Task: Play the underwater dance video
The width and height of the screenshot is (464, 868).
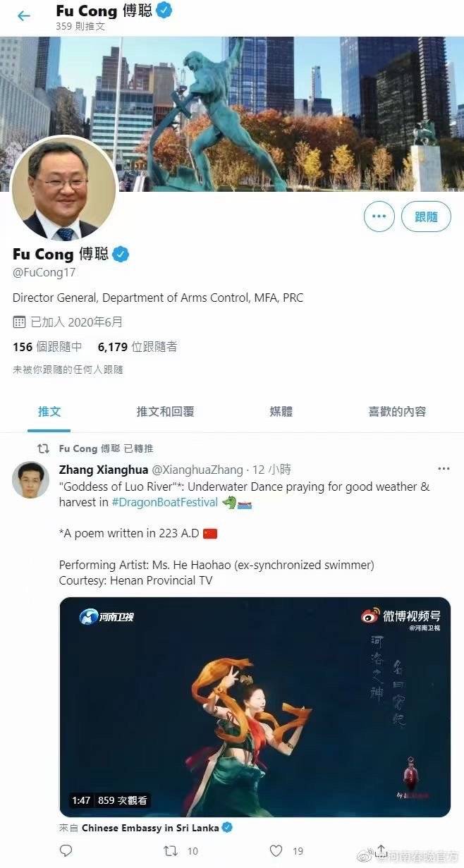Action: [x=255, y=707]
